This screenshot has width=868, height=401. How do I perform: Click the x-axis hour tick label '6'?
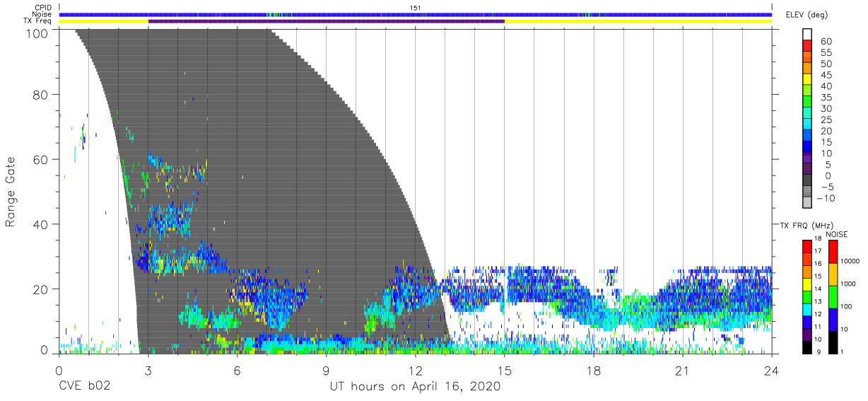click(x=237, y=370)
